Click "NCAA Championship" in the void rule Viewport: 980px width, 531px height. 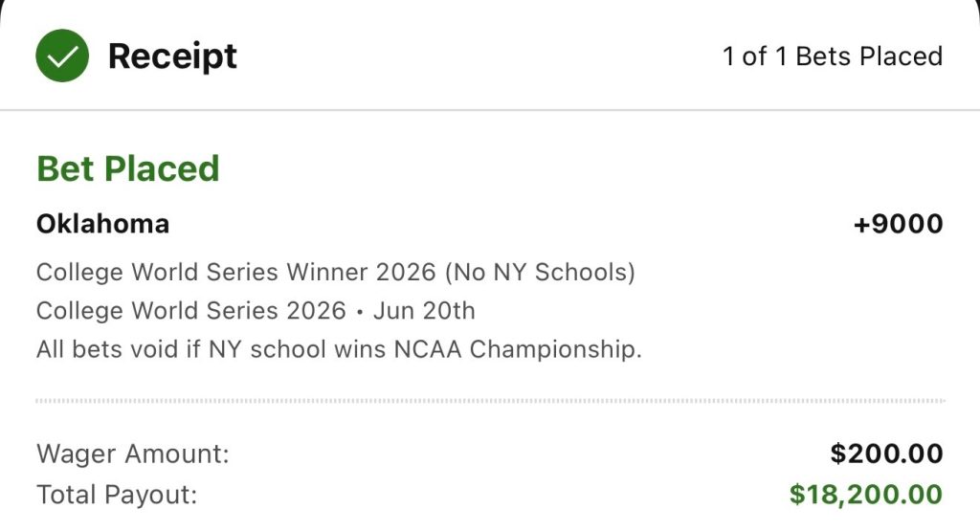pyautogui.click(x=517, y=349)
